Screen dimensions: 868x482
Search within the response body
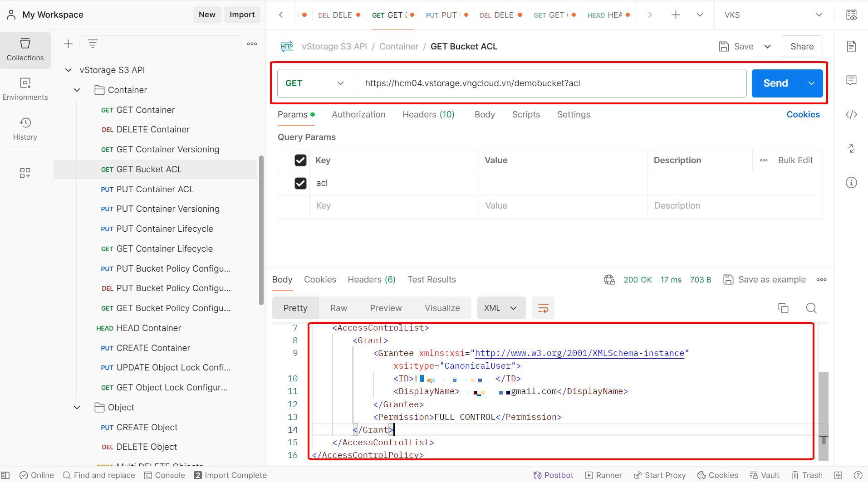(811, 308)
